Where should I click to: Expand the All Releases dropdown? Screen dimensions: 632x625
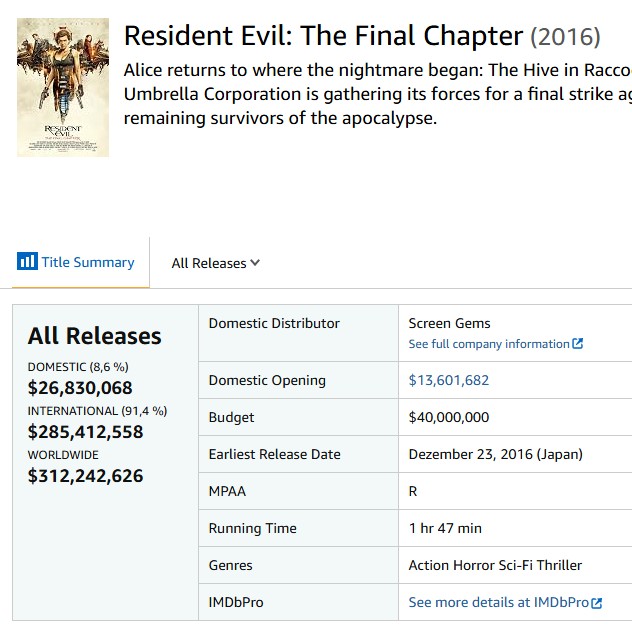point(216,263)
